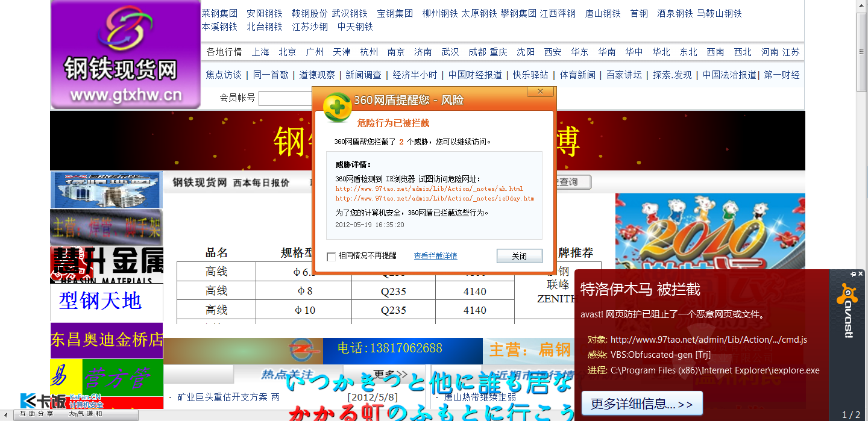Open the 安阳钢铁 link

(x=265, y=13)
